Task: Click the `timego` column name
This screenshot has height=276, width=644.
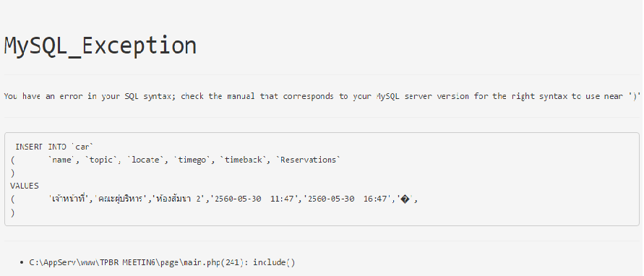Action: (x=193, y=160)
